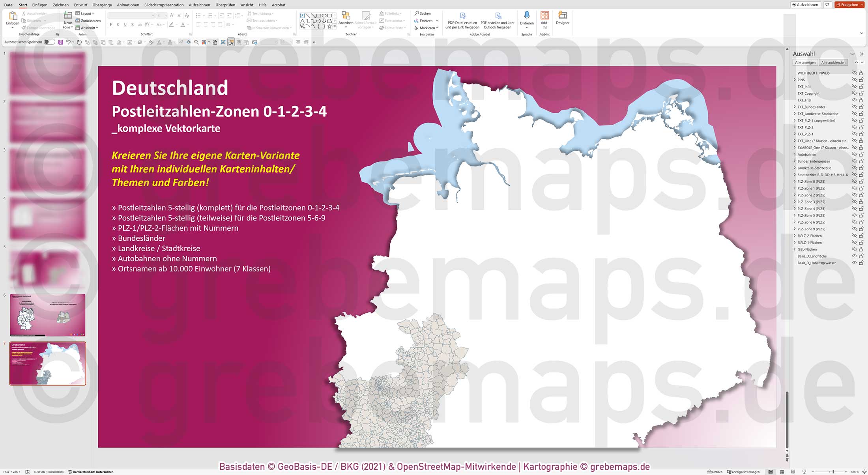Click the 'Alle ausblenden' button

pyautogui.click(x=833, y=62)
